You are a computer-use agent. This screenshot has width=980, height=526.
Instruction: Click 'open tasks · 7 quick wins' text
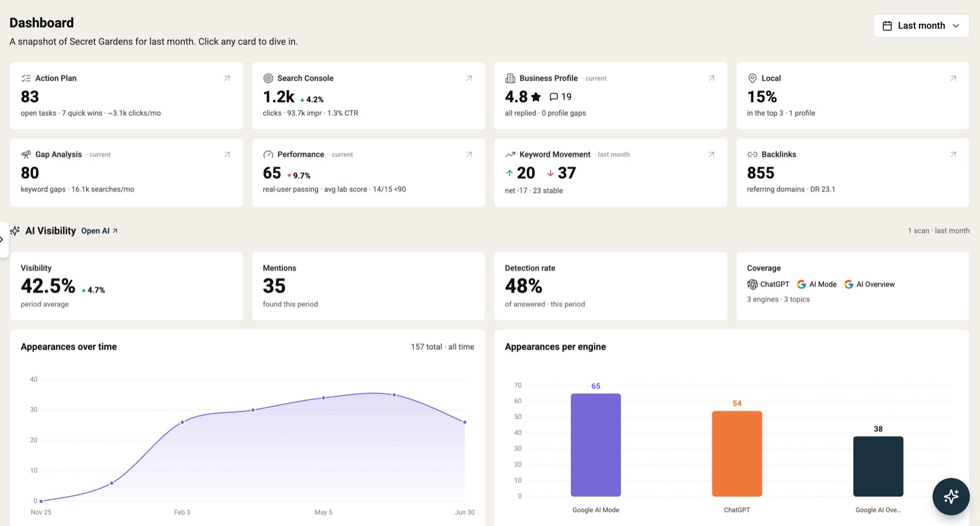61,113
